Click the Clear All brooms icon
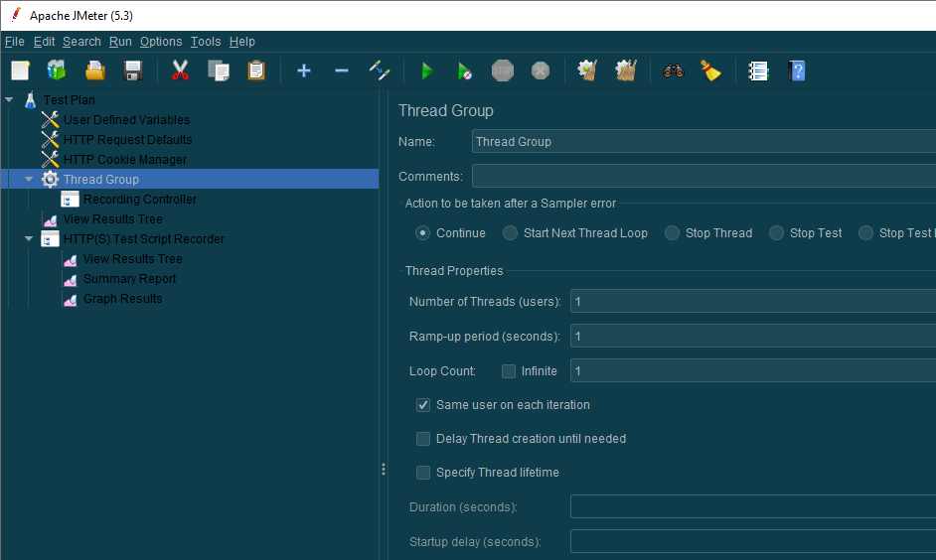Viewport: 936px width, 560px height. [626, 70]
